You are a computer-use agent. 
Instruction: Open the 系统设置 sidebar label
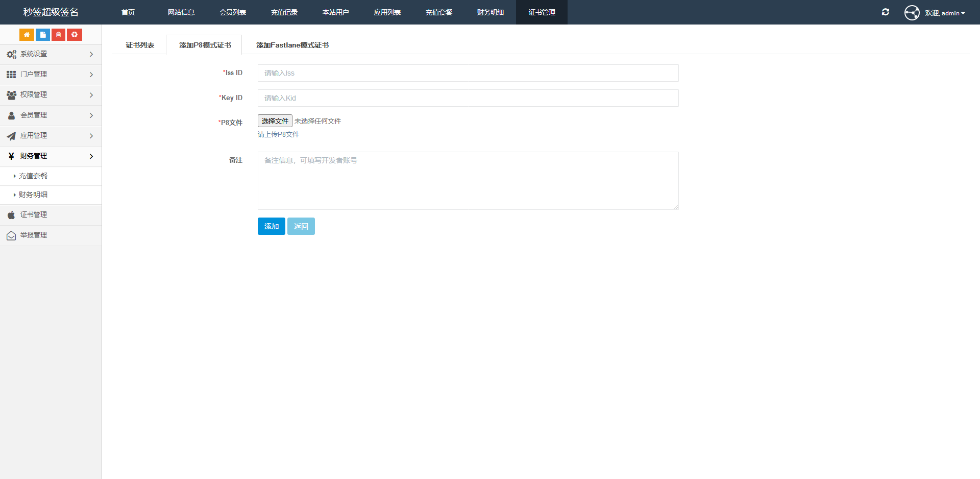coord(34,54)
